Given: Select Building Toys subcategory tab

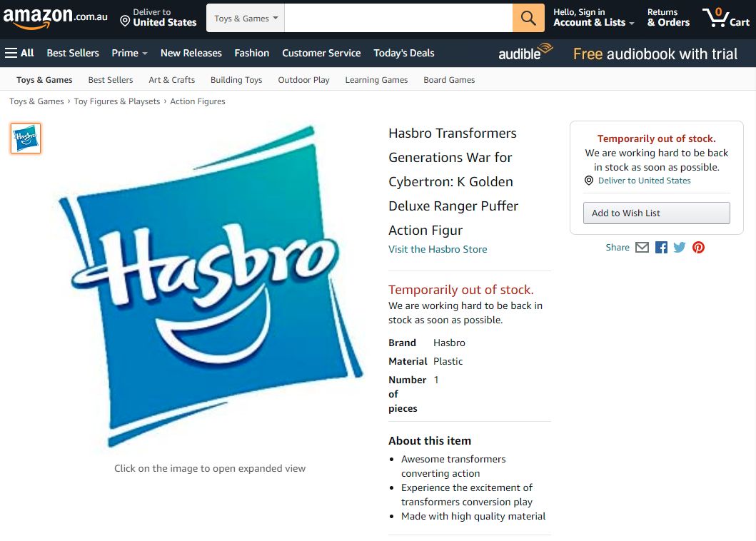Looking at the screenshot, I should [236, 80].
